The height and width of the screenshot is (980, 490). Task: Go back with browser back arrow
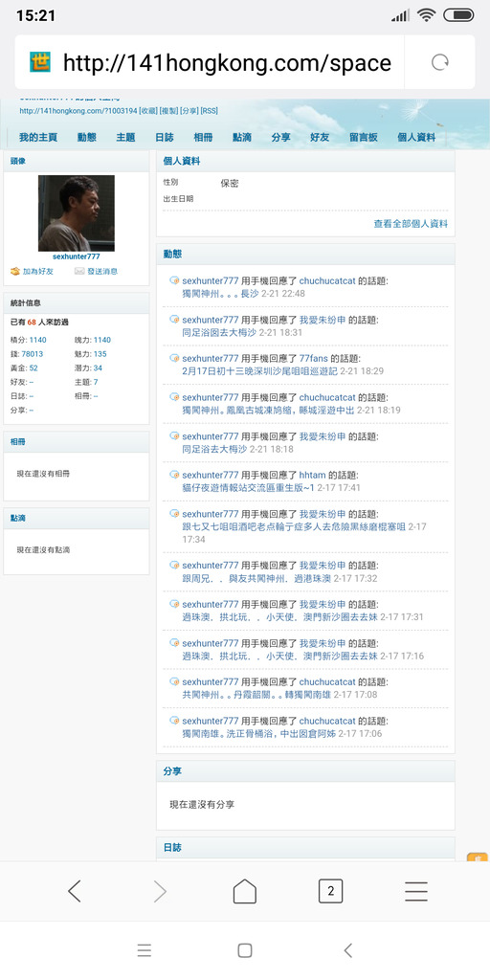[75, 891]
